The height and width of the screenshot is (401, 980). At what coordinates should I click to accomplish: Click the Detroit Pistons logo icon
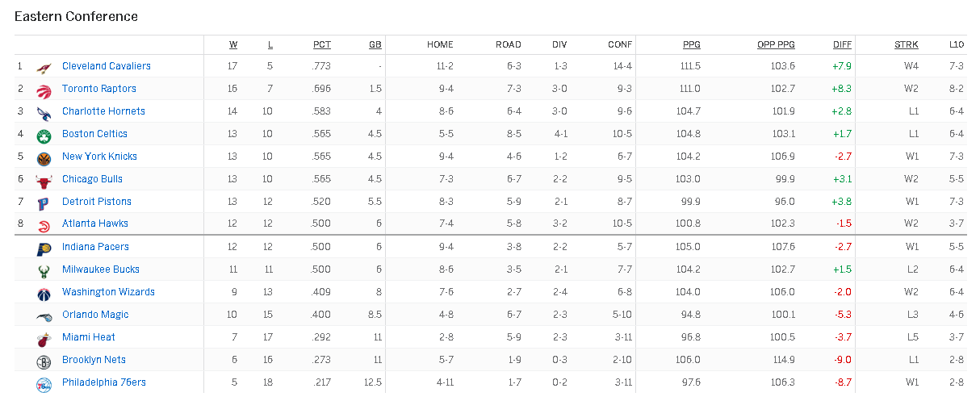44,203
